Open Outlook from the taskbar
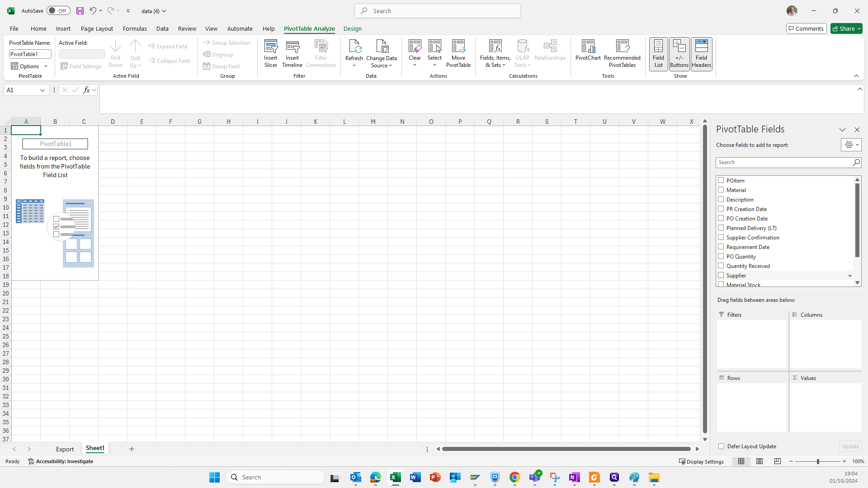Image resolution: width=868 pixels, height=488 pixels. pos(356,477)
